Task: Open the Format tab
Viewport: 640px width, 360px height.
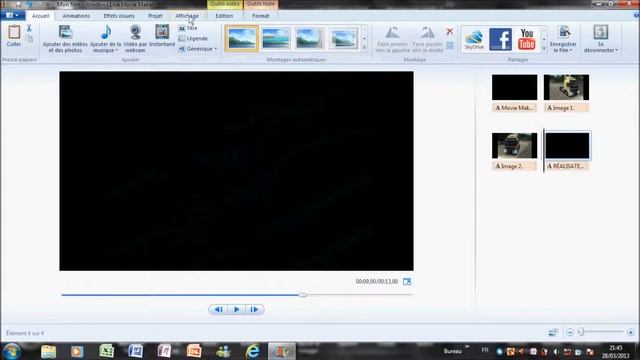Action: click(x=260, y=16)
